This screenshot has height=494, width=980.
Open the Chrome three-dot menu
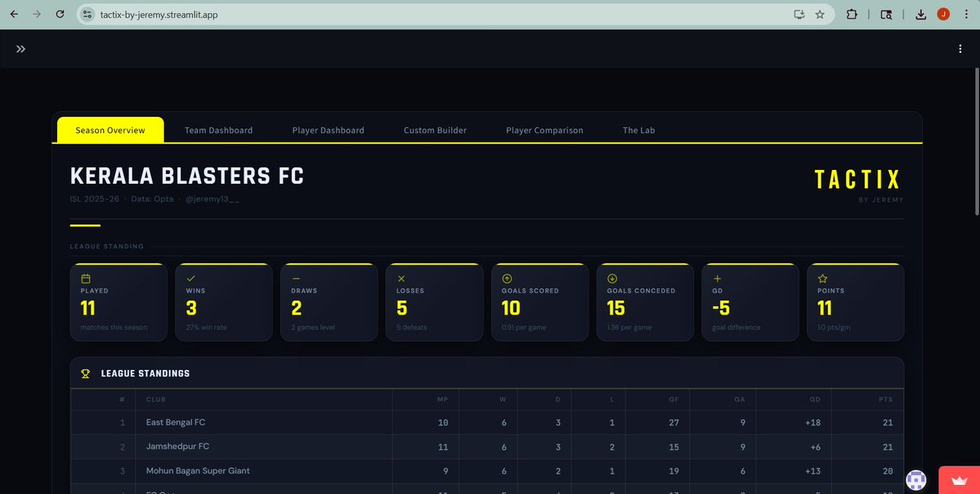[966, 15]
